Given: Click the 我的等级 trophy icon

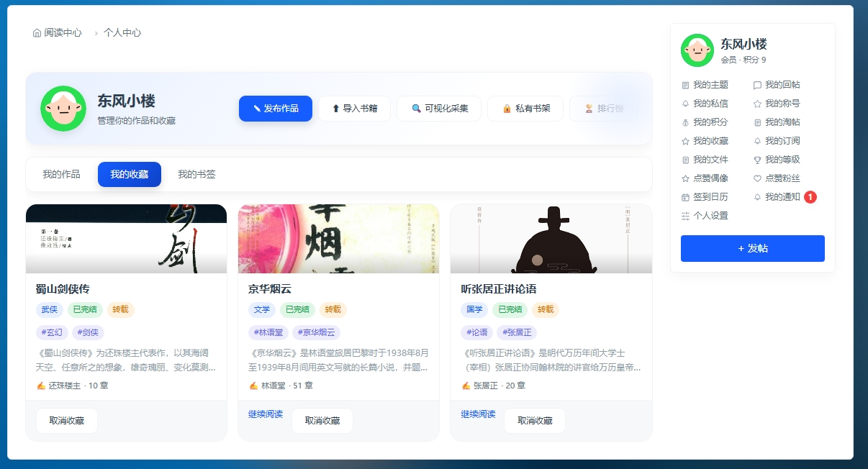Looking at the screenshot, I should 757,160.
